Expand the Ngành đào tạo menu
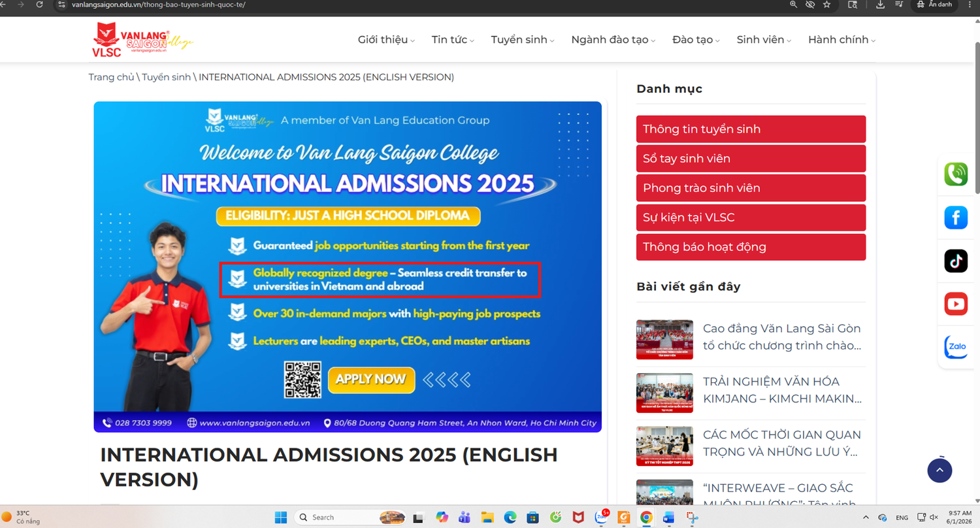Image resolution: width=980 pixels, height=528 pixels. (613, 40)
